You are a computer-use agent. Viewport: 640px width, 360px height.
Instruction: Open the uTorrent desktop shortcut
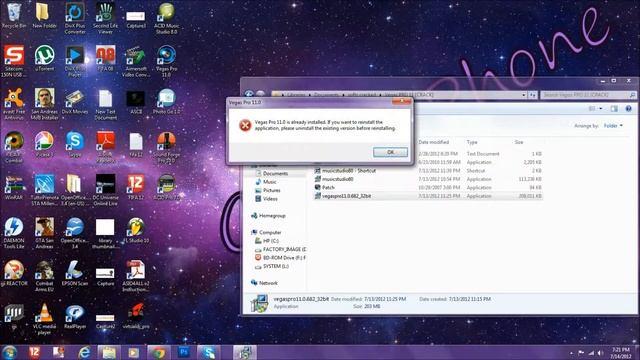[x=44, y=59]
